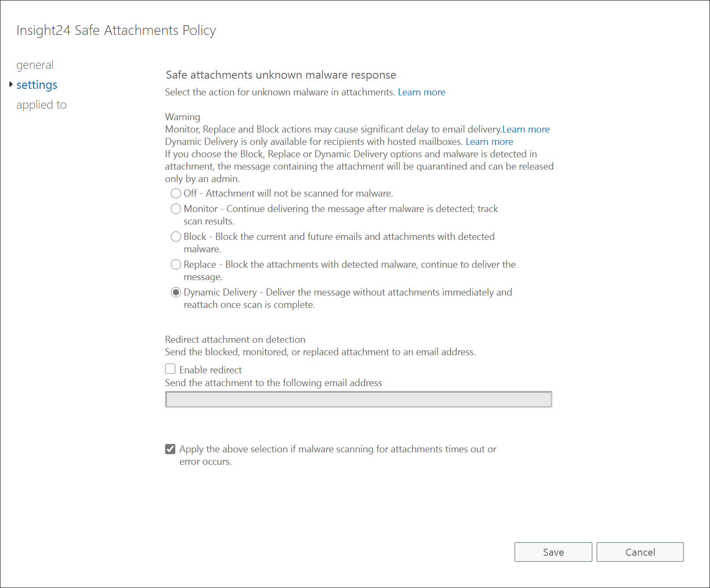
Task: Select the settings section
Action: 37,85
